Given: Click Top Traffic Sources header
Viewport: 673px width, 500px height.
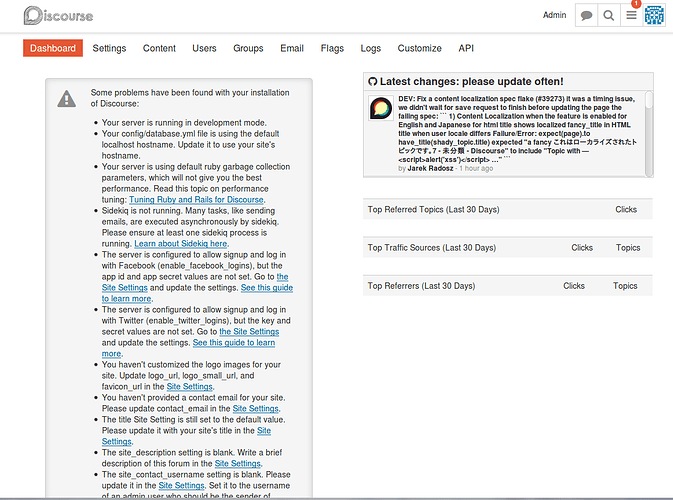Looking at the screenshot, I should tap(432, 248).
